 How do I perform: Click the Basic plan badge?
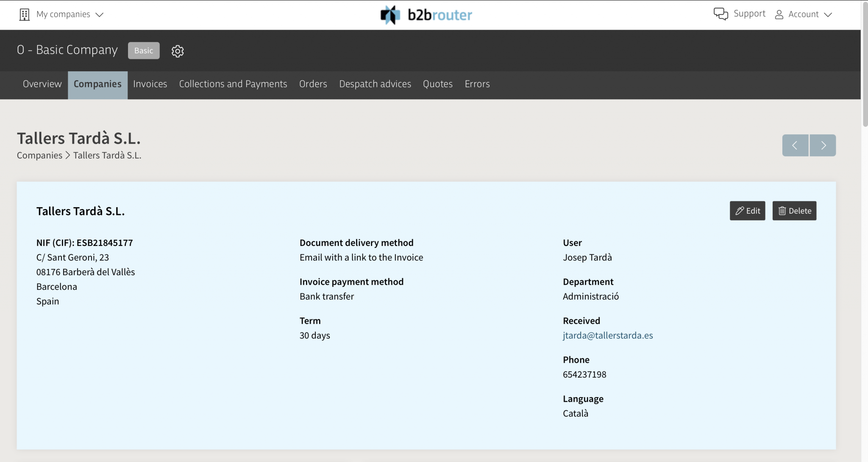144,50
